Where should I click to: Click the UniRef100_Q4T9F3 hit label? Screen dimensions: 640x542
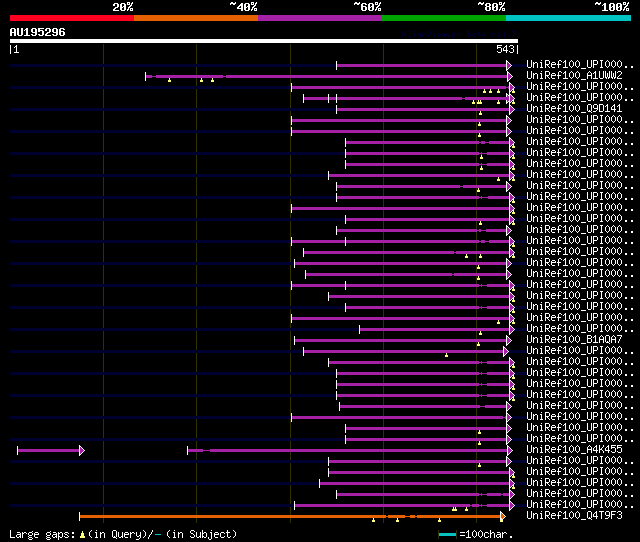click(x=574, y=515)
